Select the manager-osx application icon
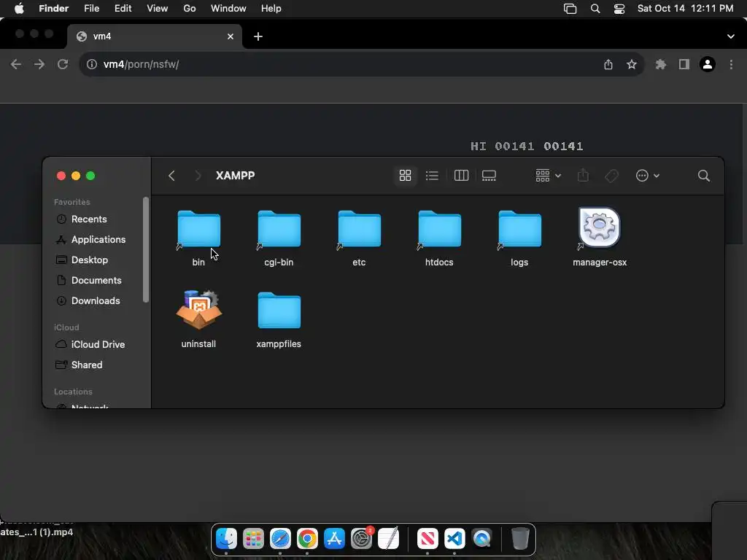 600,227
